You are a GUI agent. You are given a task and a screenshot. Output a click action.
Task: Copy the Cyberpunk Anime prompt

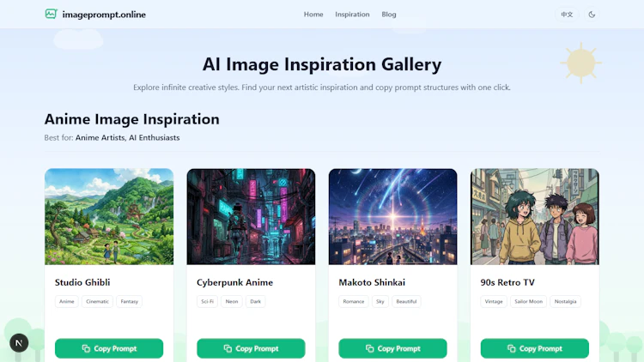[x=251, y=348]
